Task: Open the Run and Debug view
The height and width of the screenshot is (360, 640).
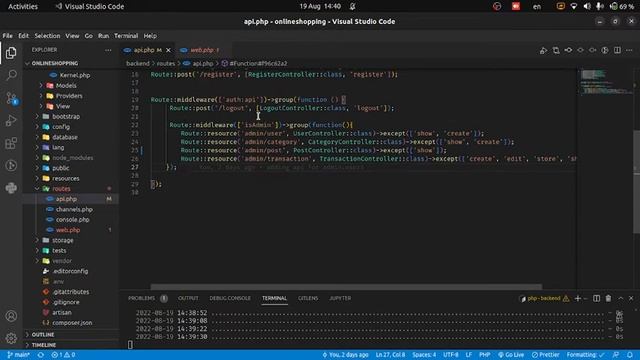Action: coord(11,120)
